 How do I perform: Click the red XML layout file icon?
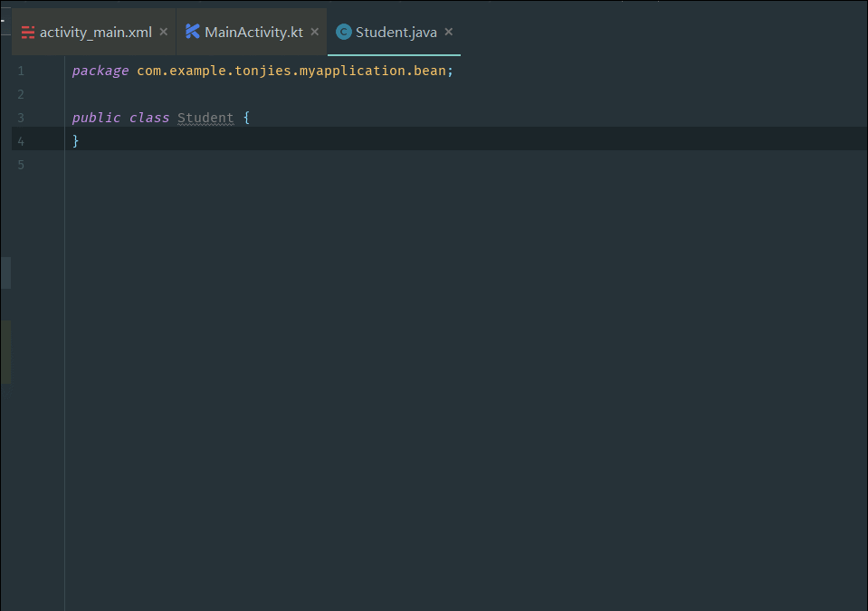tap(28, 33)
